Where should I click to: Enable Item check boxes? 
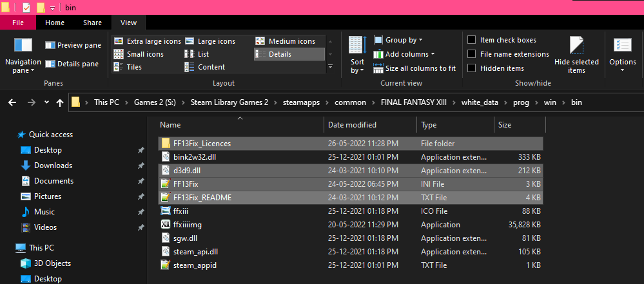[472, 40]
